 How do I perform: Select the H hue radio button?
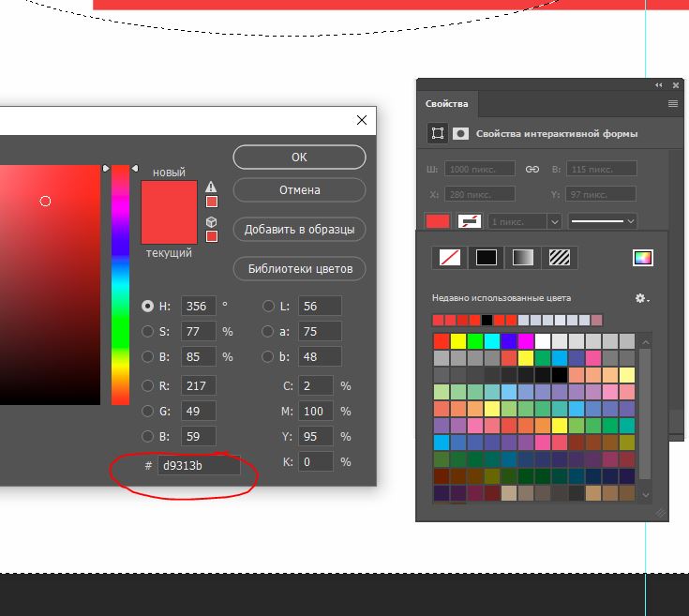(147, 306)
